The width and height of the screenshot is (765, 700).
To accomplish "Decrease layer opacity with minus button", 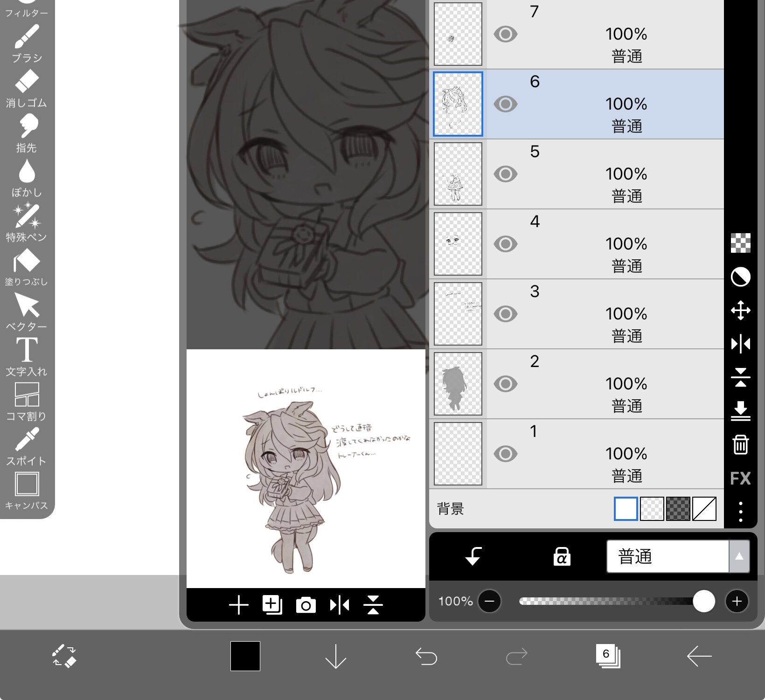I will pos(489,601).
